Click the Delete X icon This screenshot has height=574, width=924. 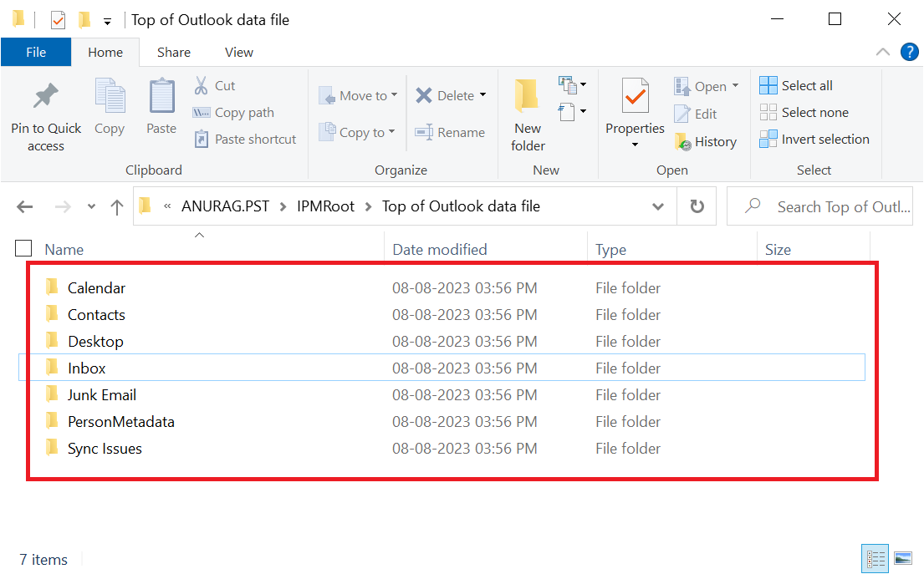tap(424, 95)
